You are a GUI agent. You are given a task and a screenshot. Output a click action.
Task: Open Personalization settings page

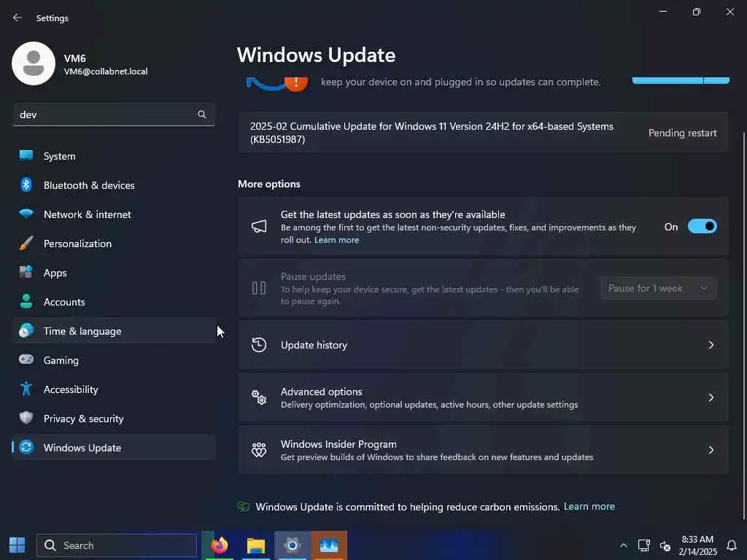[x=114, y=244]
